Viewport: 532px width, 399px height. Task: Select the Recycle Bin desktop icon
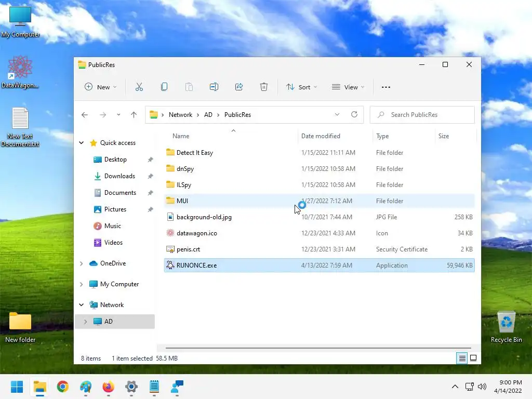coord(506,327)
